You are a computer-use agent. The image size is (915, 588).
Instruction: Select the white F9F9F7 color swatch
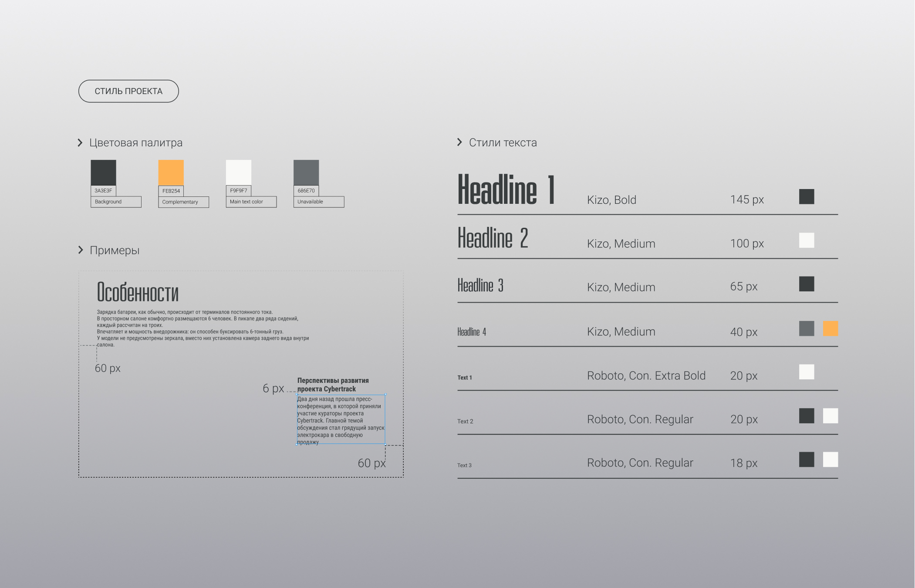[x=238, y=172]
